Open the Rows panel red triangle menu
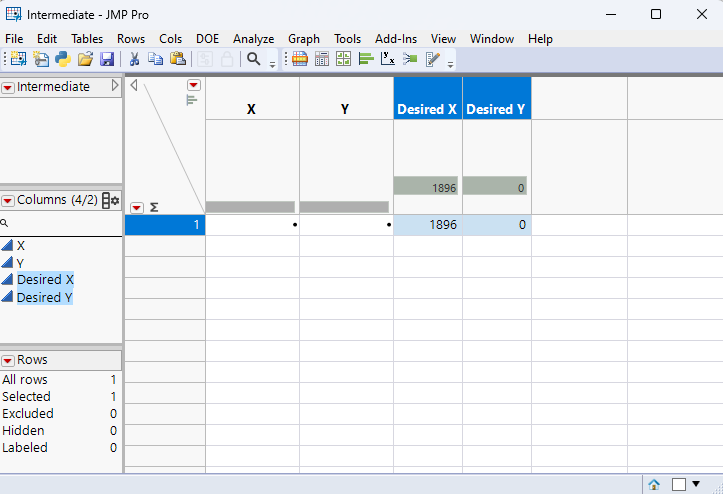 8,361
